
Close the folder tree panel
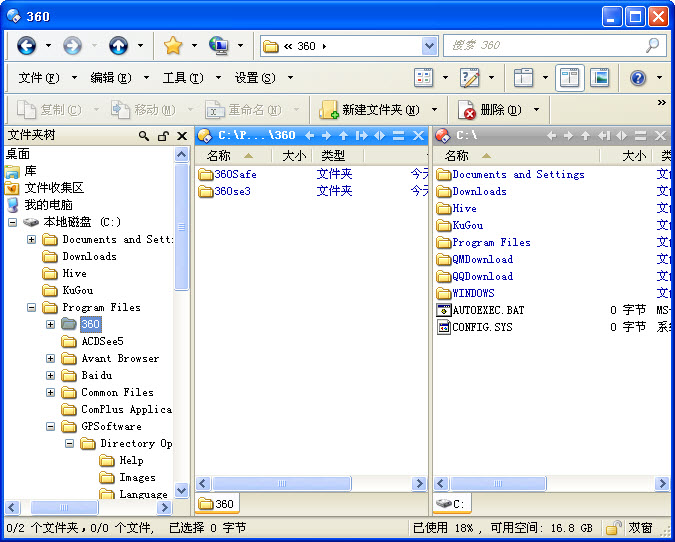(x=181, y=136)
